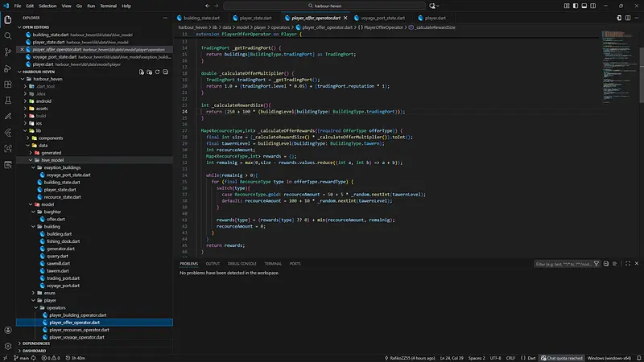Open the Source Control view
The width and height of the screenshot is (644, 362).
[x=8, y=52]
